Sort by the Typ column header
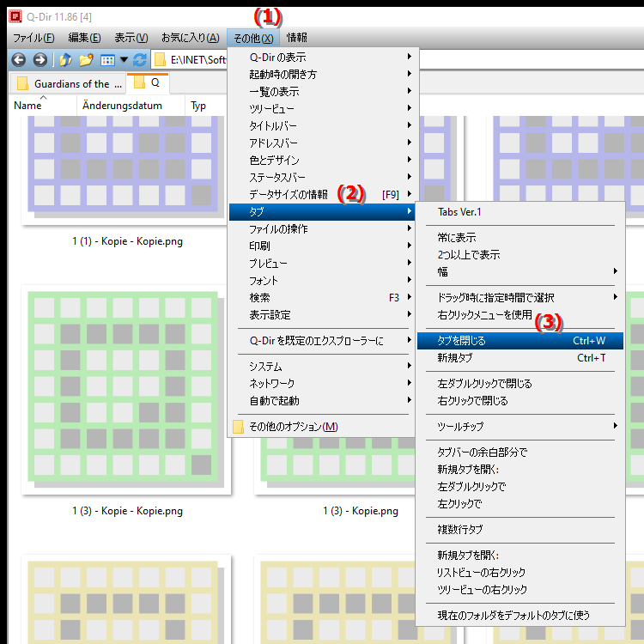Screen dimensions: 644x644 (198, 106)
